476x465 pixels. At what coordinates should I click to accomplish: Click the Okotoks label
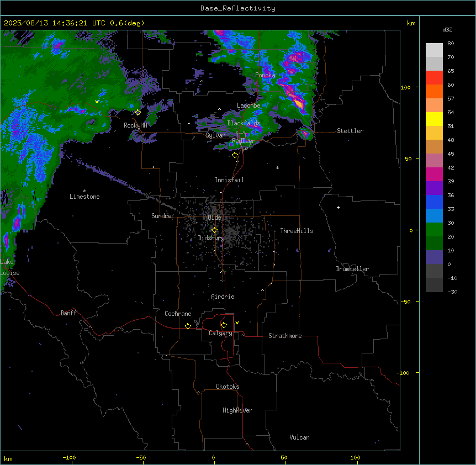[228, 387]
